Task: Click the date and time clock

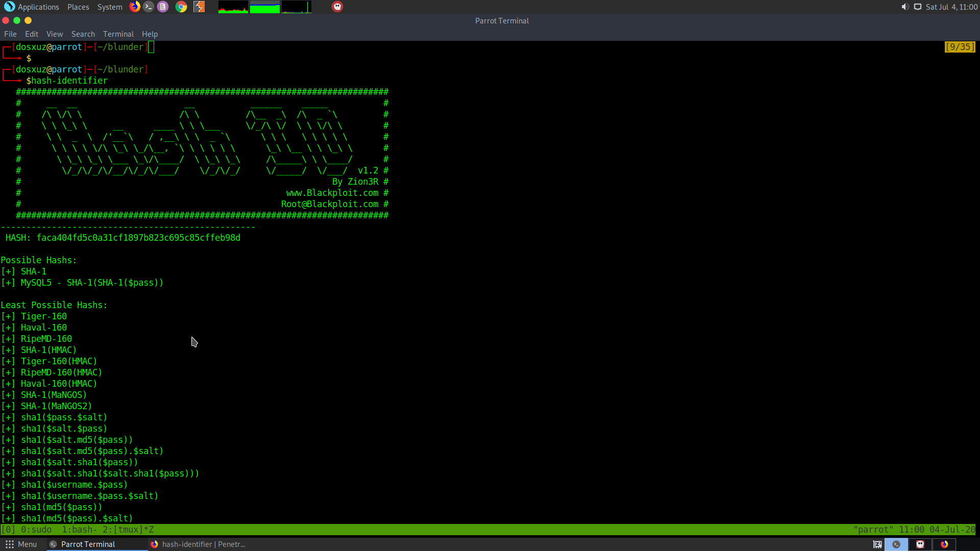Action: (951, 7)
